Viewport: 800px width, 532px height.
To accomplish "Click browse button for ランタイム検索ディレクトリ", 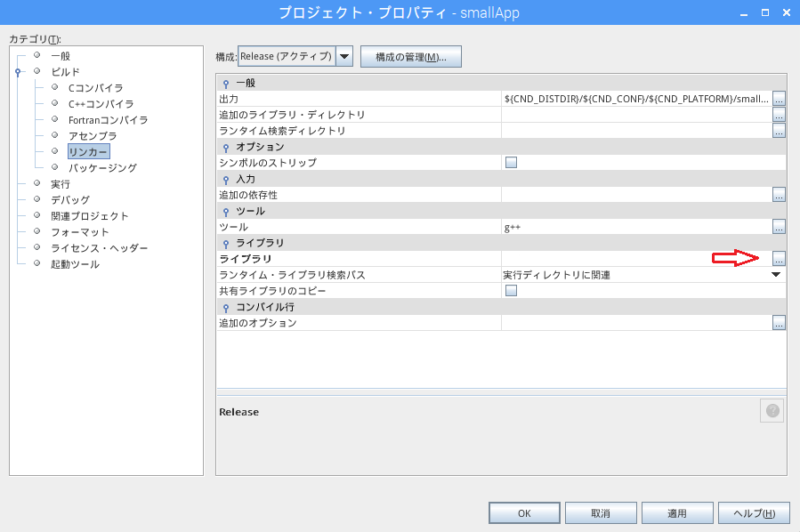I will (779, 131).
